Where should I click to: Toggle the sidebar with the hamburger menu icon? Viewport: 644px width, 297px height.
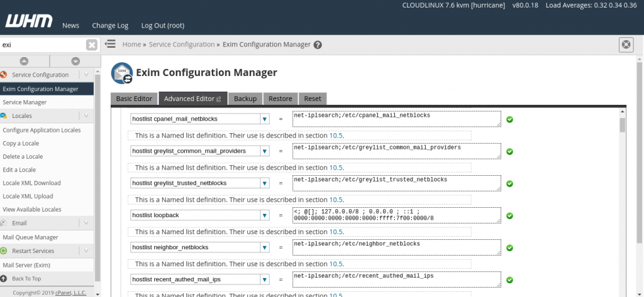click(x=110, y=44)
